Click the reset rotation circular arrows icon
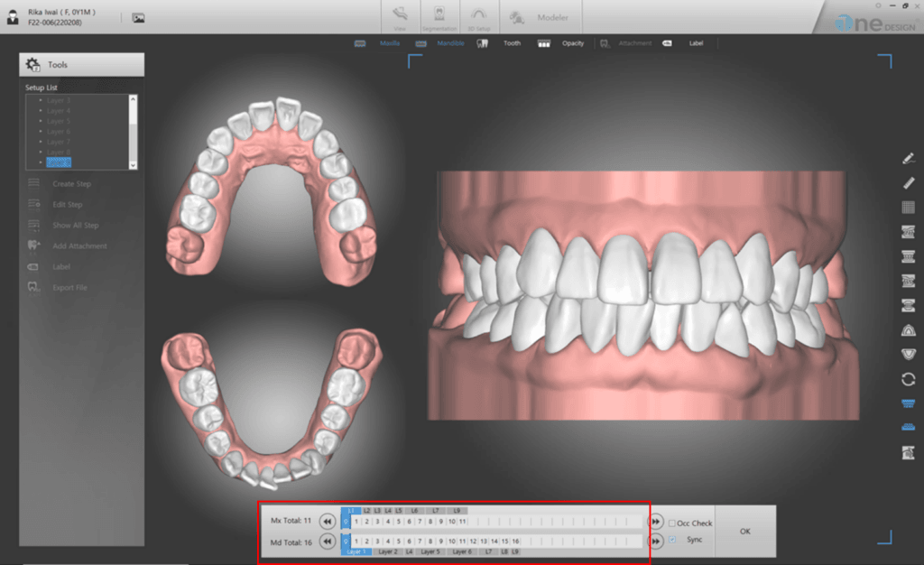The image size is (924, 565). (x=908, y=379)
